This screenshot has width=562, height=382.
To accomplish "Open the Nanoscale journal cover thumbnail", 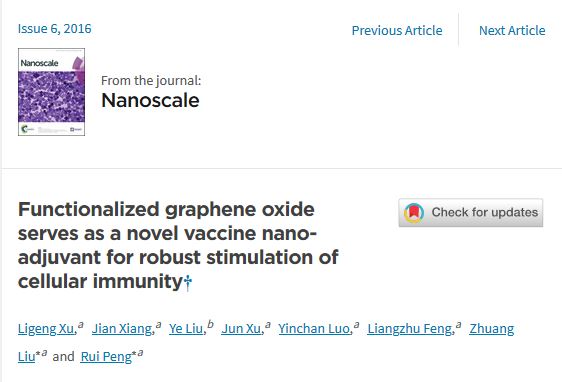I will [x=52, y=92].
